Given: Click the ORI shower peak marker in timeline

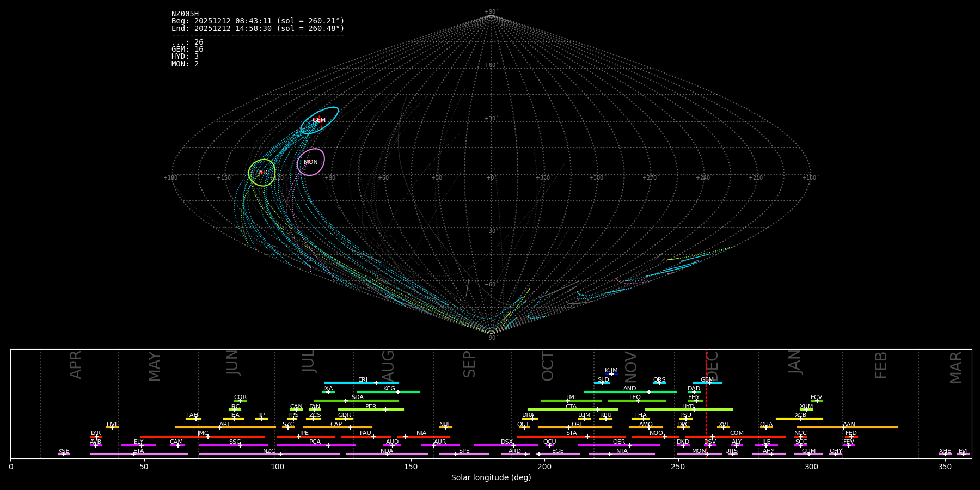Looking at the screenshot, I should [x=568, y=427].
